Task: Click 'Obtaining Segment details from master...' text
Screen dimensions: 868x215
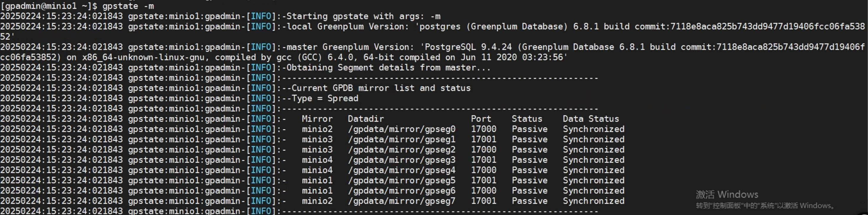Action: (x=388, y=68)
